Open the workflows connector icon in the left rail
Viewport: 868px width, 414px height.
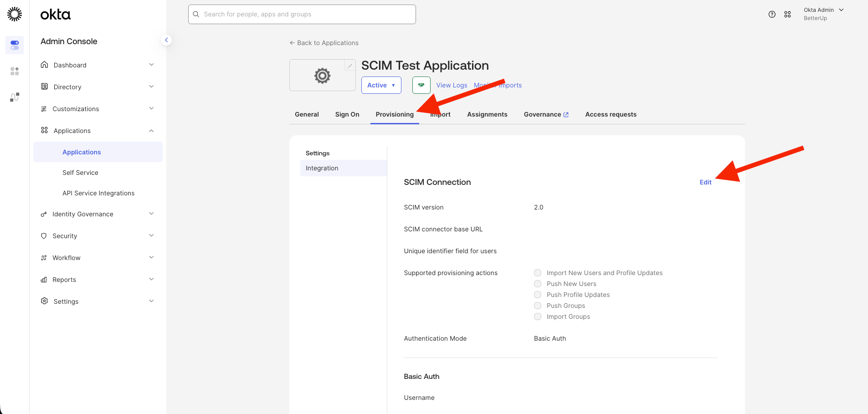15,97
